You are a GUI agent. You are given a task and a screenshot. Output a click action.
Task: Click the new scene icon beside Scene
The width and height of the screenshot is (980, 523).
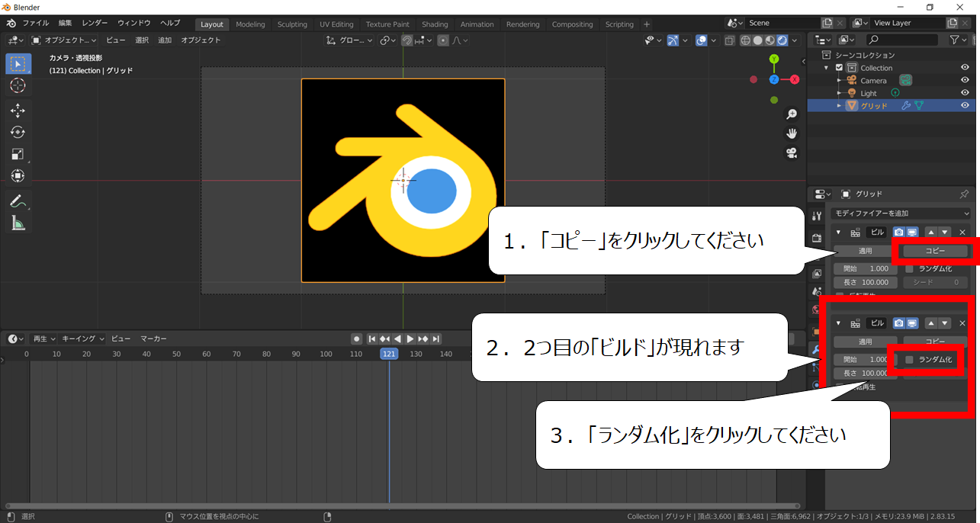[827, 24]
